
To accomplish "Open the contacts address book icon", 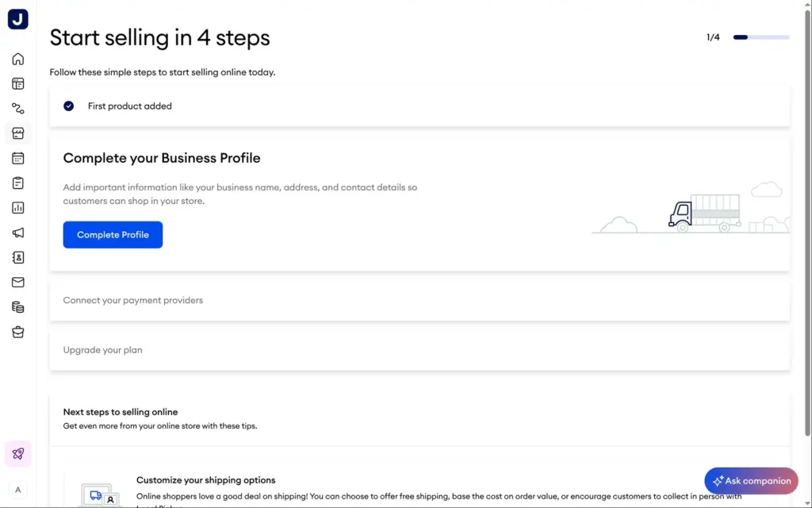I will pos(17,258).
